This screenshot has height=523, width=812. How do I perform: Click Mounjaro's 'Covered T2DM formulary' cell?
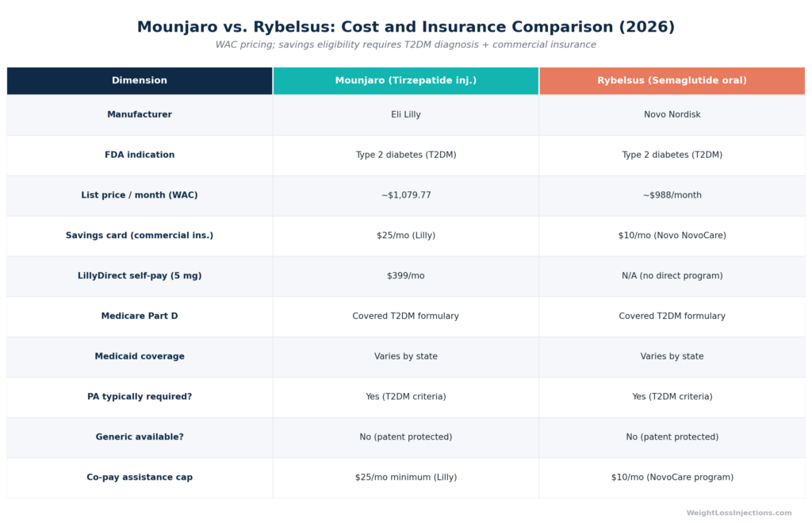click(405, 316)
